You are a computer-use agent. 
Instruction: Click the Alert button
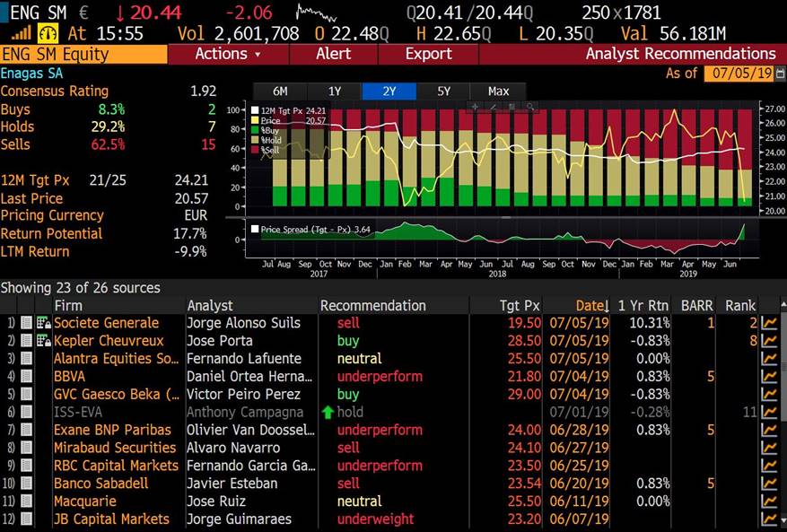pyautogui.click(x=333, y=54)
